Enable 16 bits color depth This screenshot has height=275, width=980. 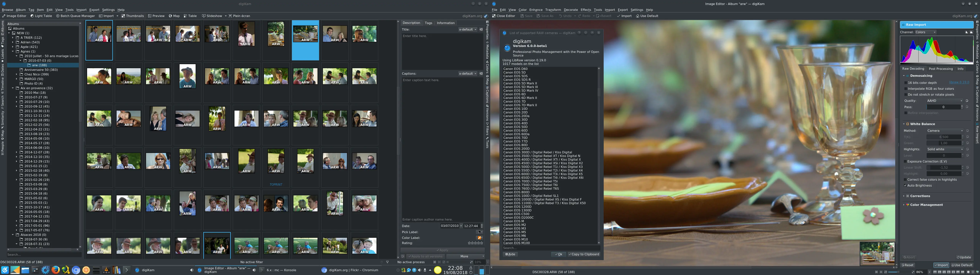click(905, 82)
